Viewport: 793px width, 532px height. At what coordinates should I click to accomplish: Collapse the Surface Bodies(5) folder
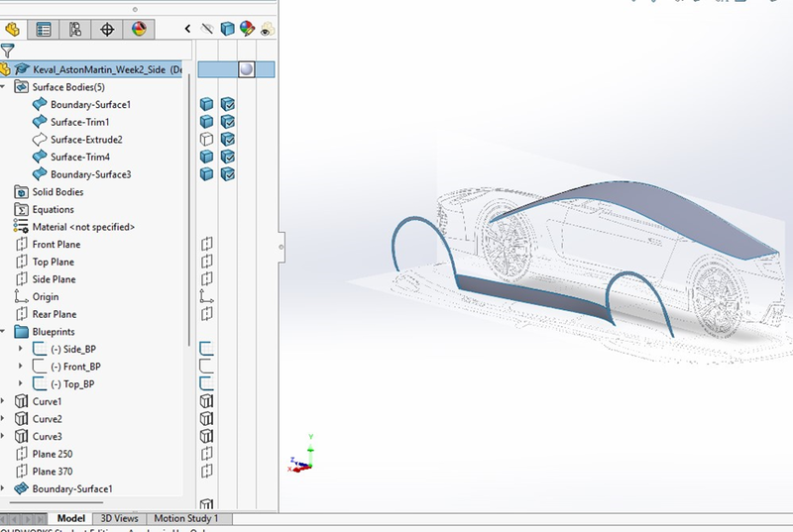[3, 87]
